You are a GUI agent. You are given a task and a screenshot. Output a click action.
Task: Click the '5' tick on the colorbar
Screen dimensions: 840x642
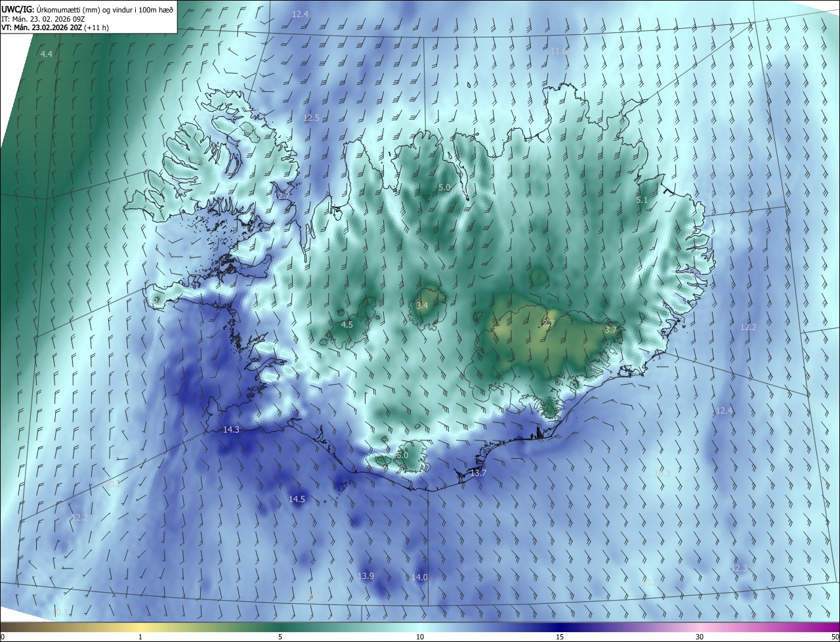coord(280,637)
